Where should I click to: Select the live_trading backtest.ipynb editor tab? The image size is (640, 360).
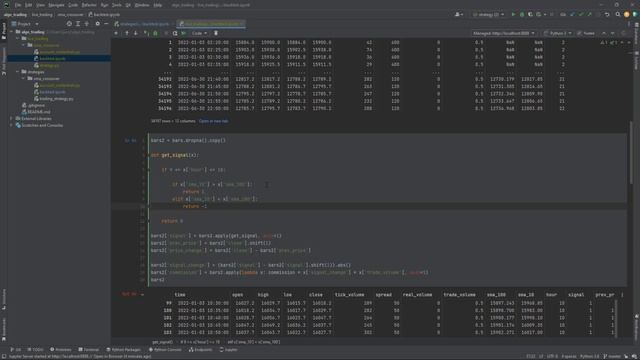click(210, 24)
